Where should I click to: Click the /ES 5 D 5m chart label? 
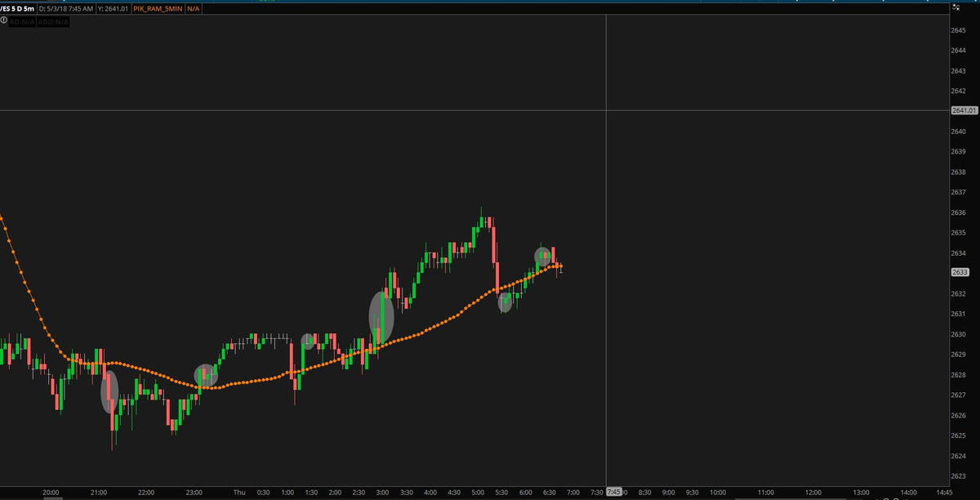(16, 9)
